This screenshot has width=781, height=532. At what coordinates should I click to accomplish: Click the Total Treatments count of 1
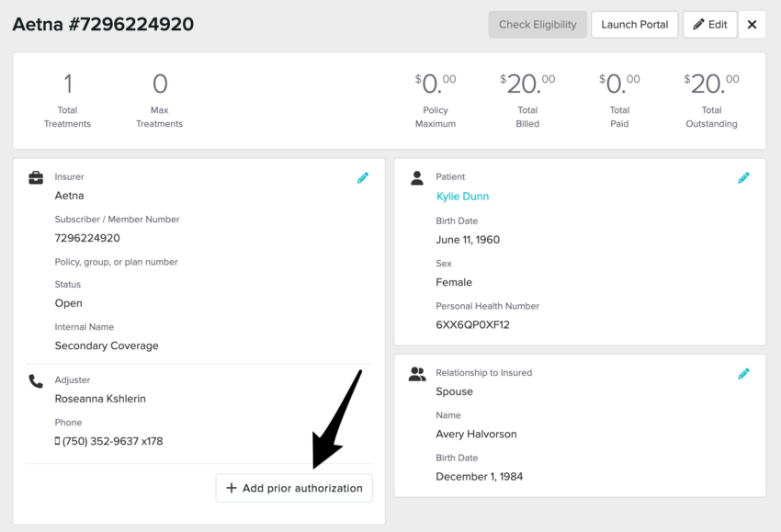click(68, 84)
